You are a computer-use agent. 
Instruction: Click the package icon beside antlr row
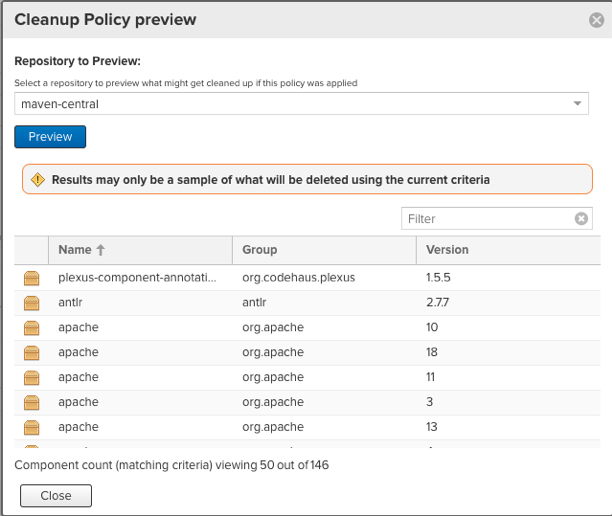[31, 302]
